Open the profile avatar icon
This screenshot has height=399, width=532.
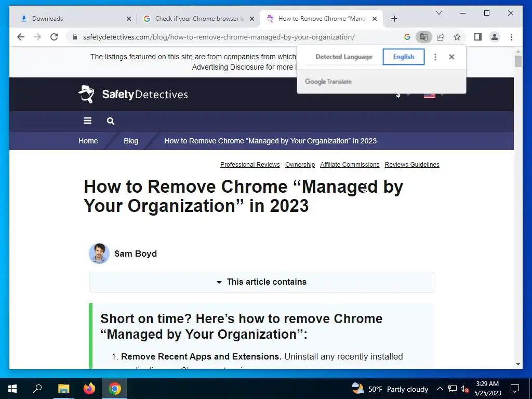495,37
